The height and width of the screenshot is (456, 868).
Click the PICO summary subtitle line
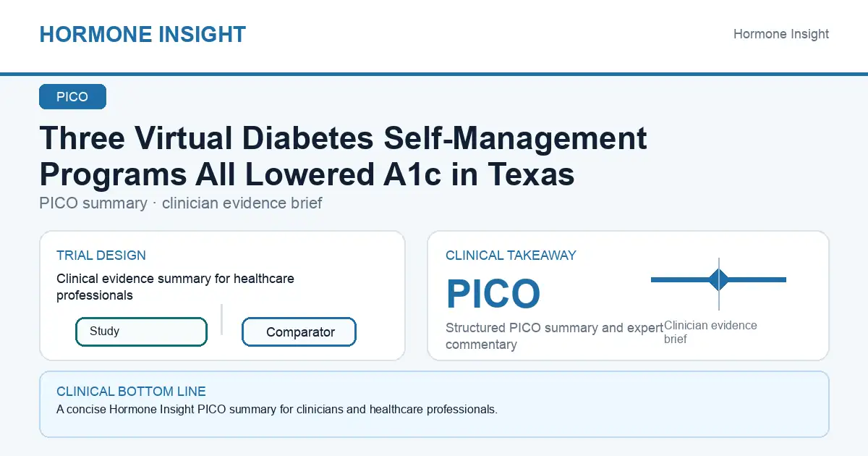click(181, 203)
